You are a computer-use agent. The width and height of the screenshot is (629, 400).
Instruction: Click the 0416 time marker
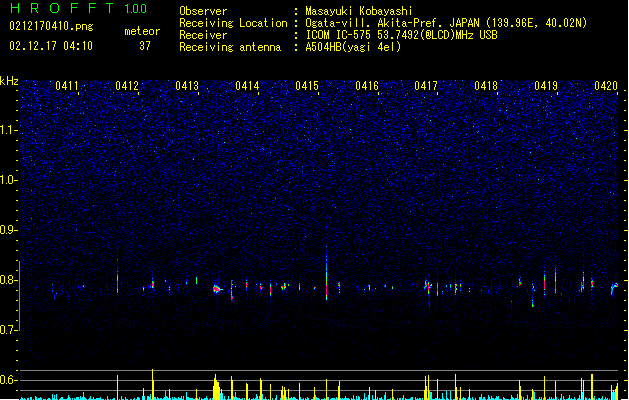tap(367, 86)
